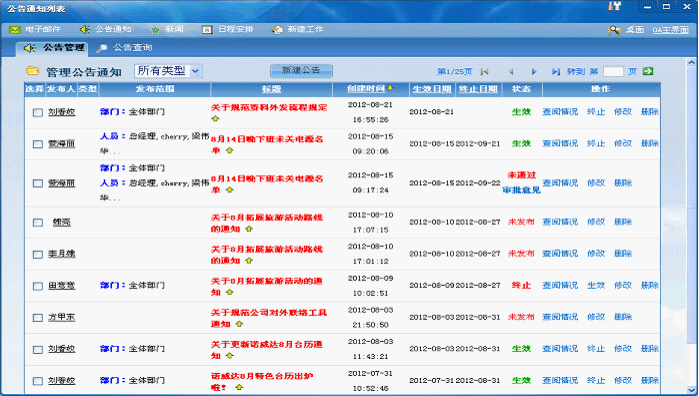Switch to 公告查询 tab

pyautogui.click(x=125, y=48)
